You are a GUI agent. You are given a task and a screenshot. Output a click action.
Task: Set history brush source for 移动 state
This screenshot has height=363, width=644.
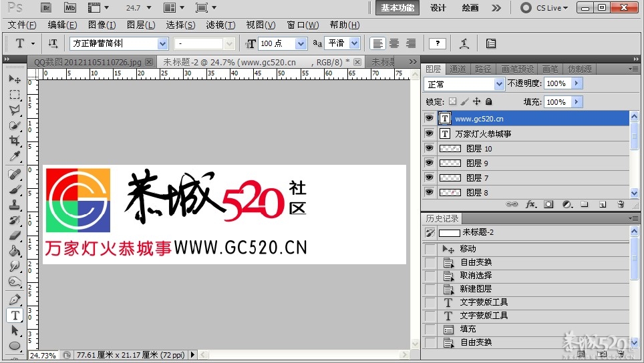(430, 249)
